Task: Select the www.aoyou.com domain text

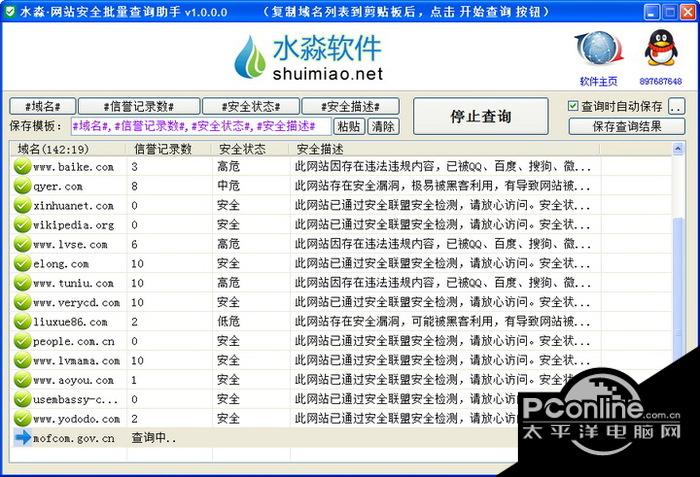Action: (x=73, y=380)
